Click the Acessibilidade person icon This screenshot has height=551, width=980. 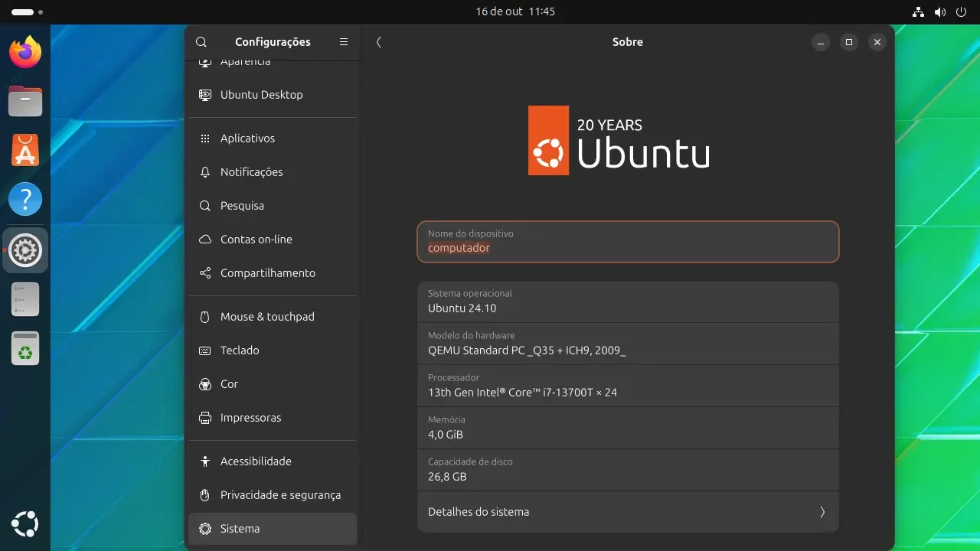click(204, 461)
